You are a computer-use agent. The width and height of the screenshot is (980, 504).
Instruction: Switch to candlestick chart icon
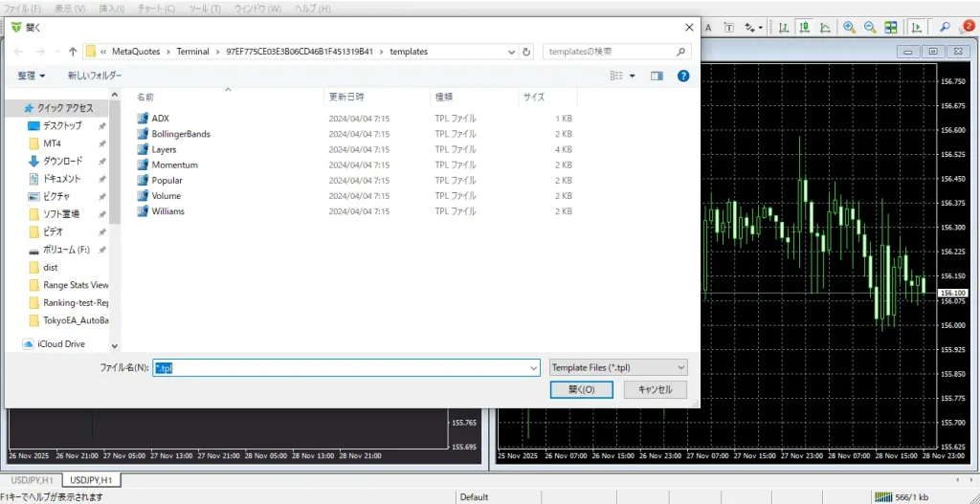(804, 28)
